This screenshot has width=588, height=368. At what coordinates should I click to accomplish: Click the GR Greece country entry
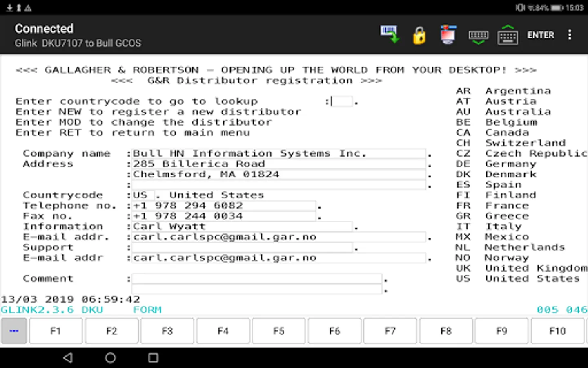coord(492,216)
